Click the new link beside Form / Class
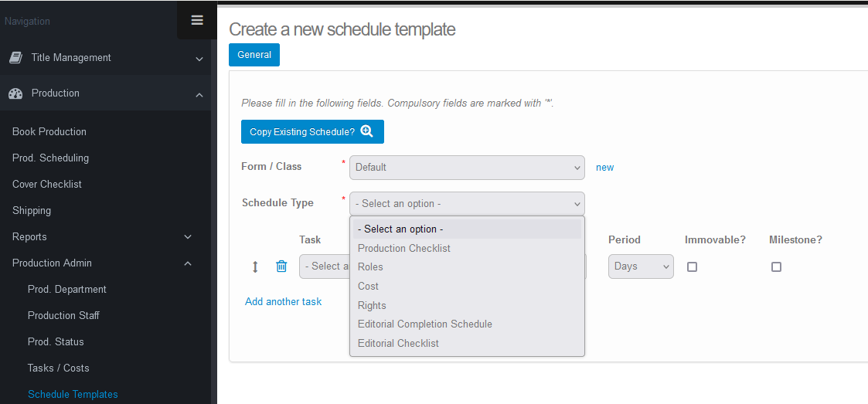 (x=604, y=167)
